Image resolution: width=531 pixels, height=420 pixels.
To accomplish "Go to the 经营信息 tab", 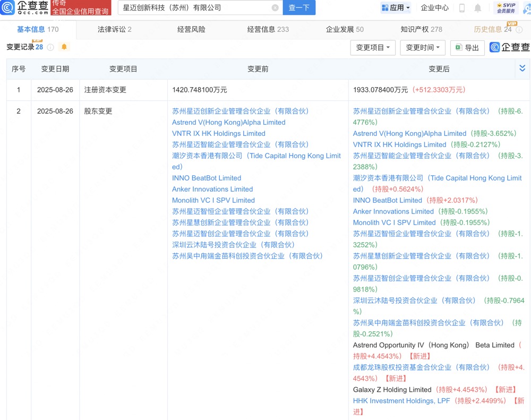I will [x=268, y=29].
